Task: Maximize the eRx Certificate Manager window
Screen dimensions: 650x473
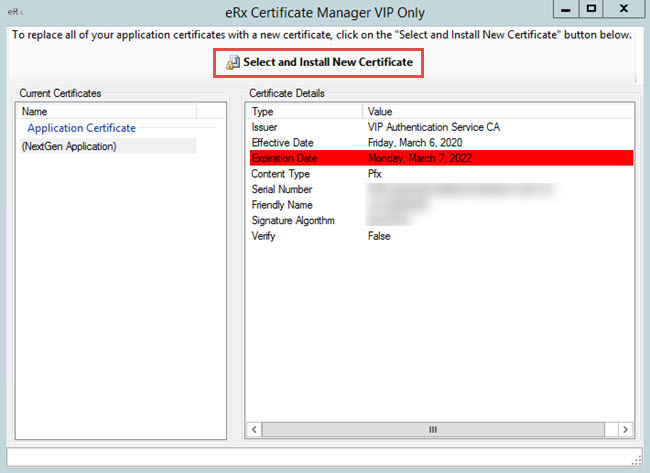Action: [591, 9]
